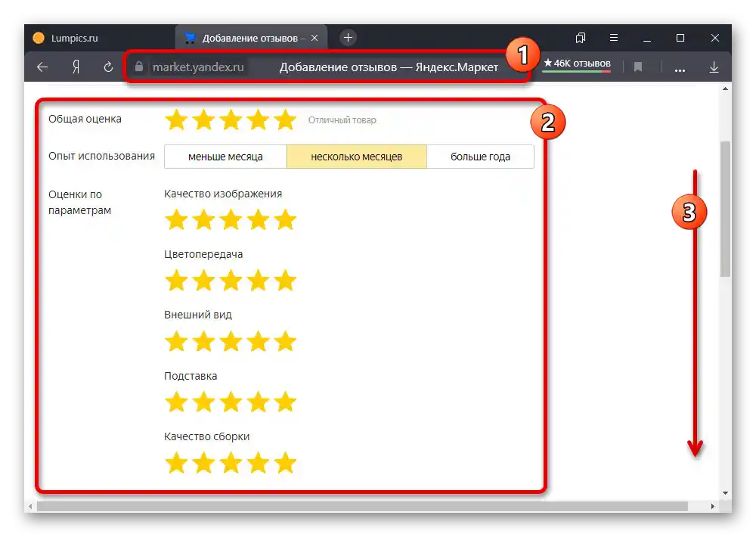Reload the current page
Image resolution: width=756 pixels, height=537 pixels.
(x=107, y=67)
